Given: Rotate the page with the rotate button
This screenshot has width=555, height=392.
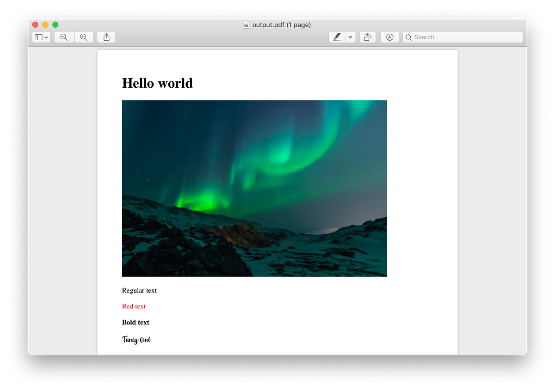Looking at the screenshot, I should click(x=367, y=37).
